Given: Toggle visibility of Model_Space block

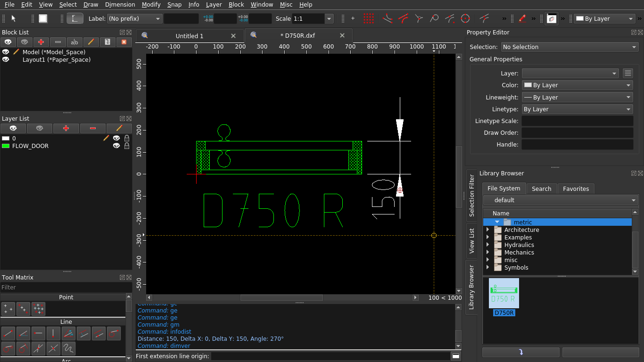Looking at the screenshot, I should [x=6, y=52].
